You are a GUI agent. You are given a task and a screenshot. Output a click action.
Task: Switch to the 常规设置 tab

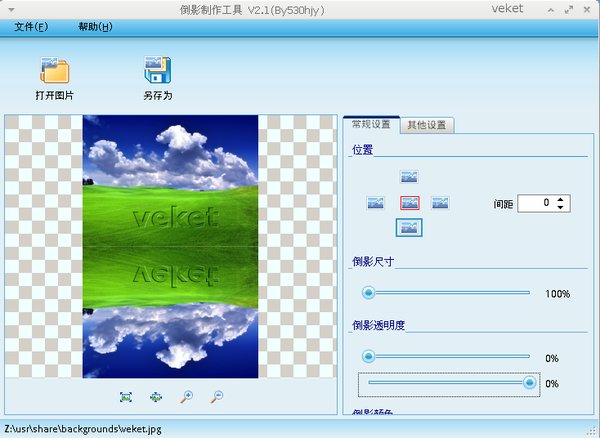(x=371, y=125)
